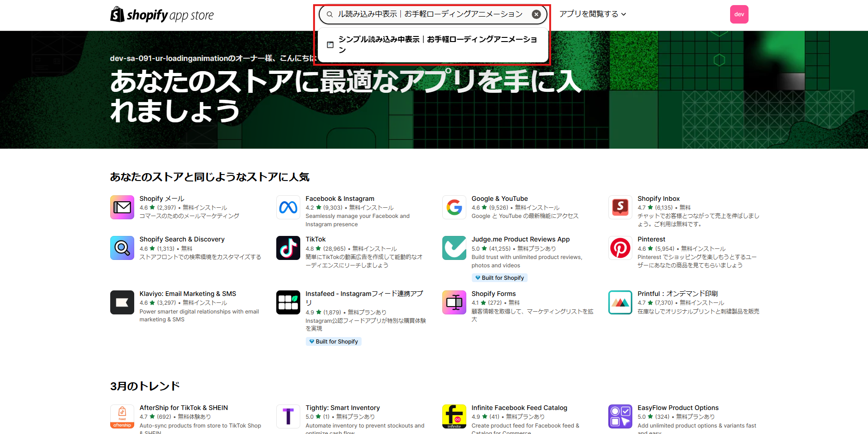The width and height of the screenshot is (868, 434).
Task: Click the Pinterest app icon
Action: [620, 248]
